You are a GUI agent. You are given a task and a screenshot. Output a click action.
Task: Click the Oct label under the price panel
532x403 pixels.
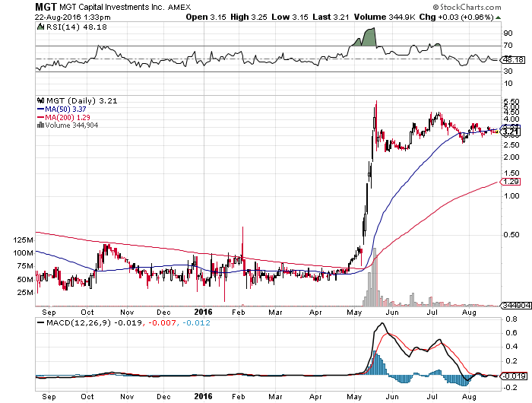point(87,313)
